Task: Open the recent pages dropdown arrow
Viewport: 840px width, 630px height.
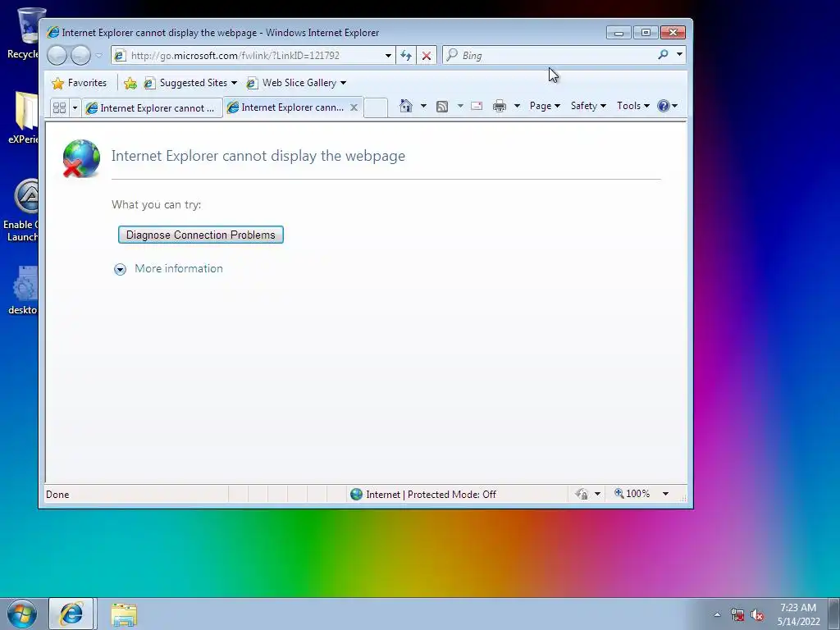Action: [99, 55]
